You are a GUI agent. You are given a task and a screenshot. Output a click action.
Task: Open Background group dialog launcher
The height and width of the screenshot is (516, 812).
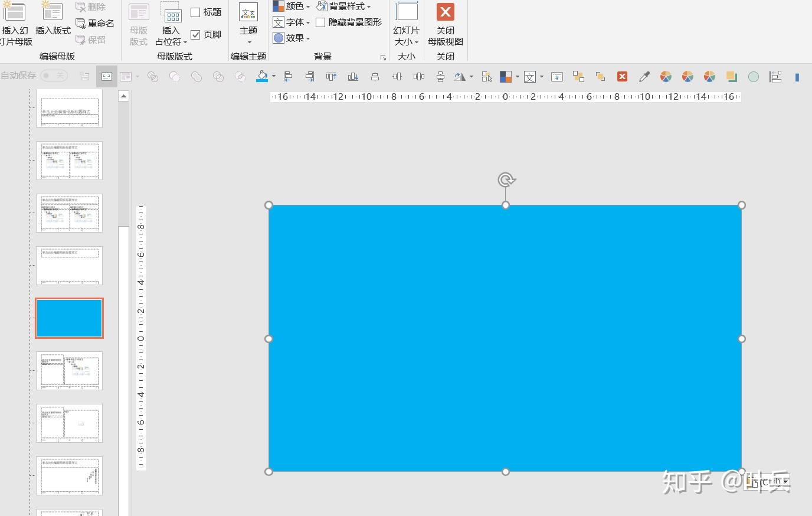pyautogui.click(x=383, y=57)
